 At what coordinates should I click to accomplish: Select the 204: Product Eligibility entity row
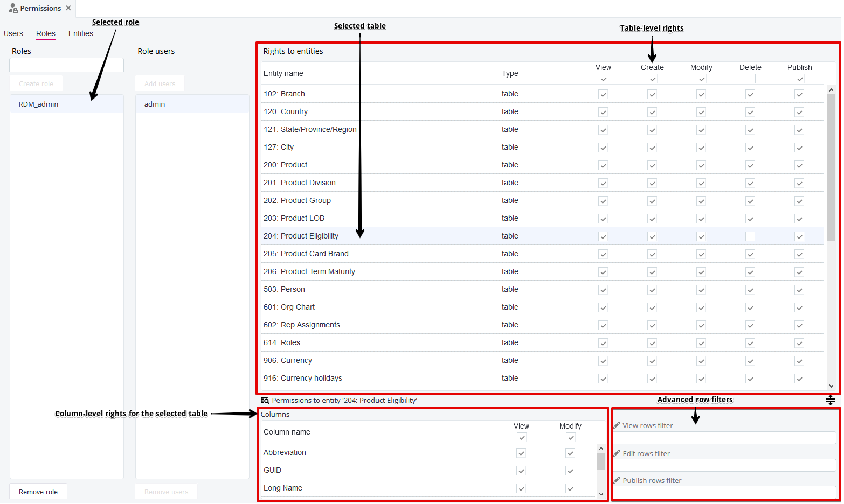point(543,236)
